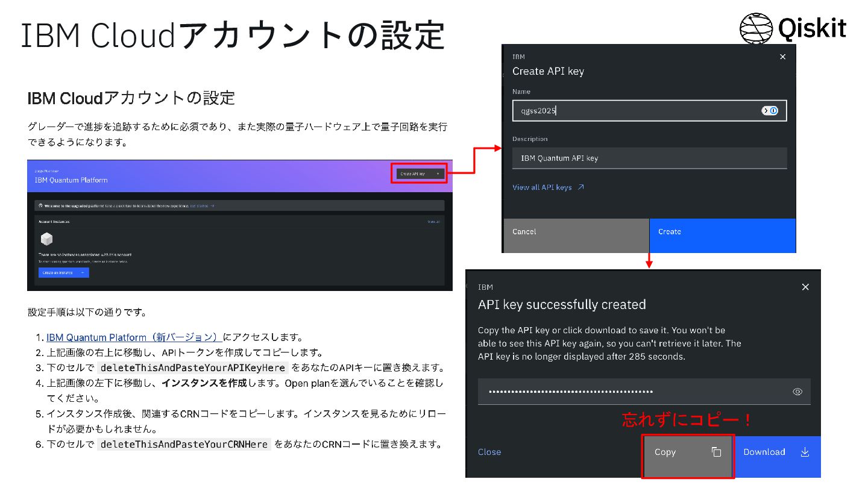This screenshot has height=488, width=868.
Task: Click the password manager icon in Name field
Action: [770, 111]
